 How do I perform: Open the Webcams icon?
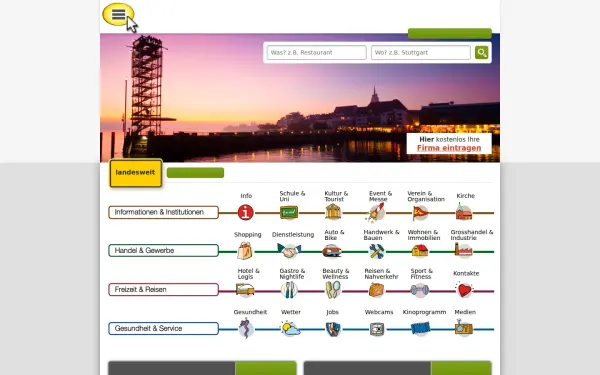pyautogui.click(x=377, y=329)
